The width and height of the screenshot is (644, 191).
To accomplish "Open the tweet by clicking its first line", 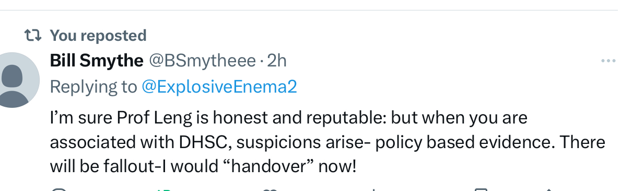I will [x=289, y=118].
